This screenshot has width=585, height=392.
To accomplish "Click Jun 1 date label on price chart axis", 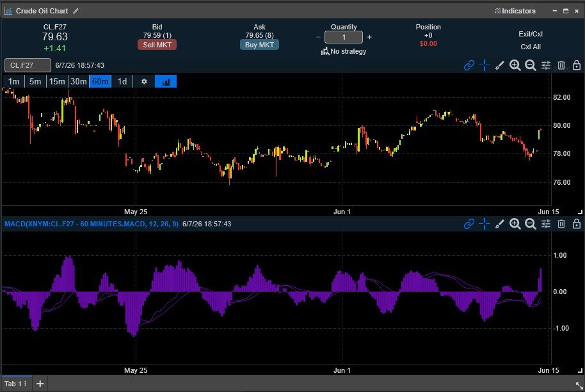I will click(342, 212).
